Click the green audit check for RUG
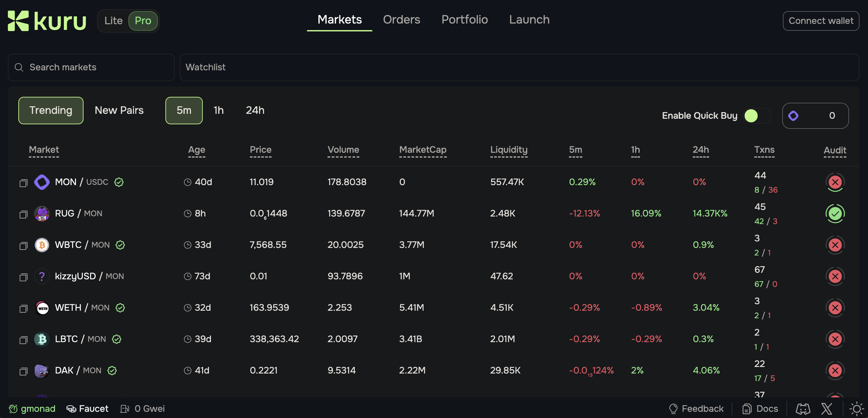This screenshot has height=418, width=868. tap(835, 213)
